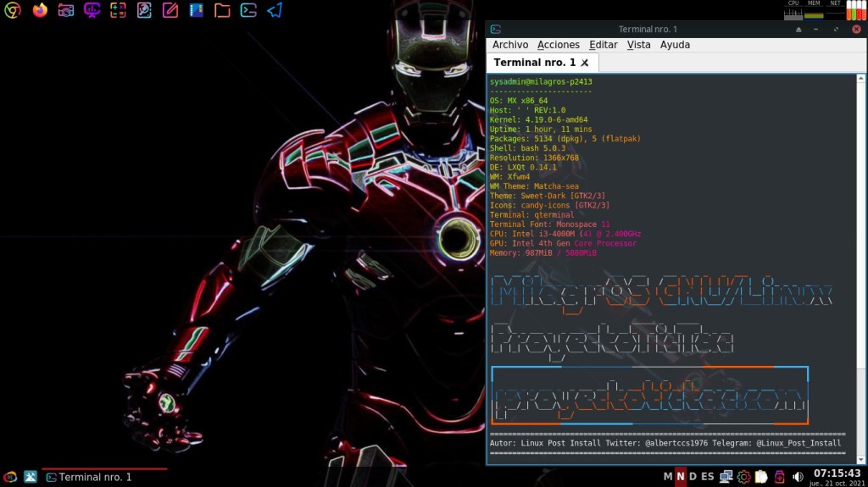
Task: Launch the calculator app icon
Action: [119, 11]
